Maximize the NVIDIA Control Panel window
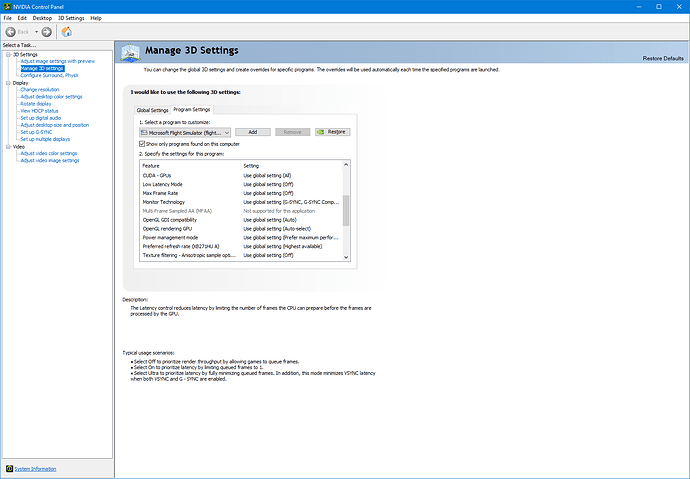 click(659, 7)
